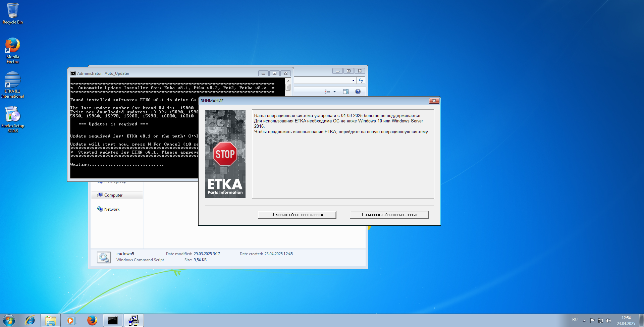Switch to the command prompt taskbar button
The width and height of the screenshot is (644, 327).
[x=113, y=320]
